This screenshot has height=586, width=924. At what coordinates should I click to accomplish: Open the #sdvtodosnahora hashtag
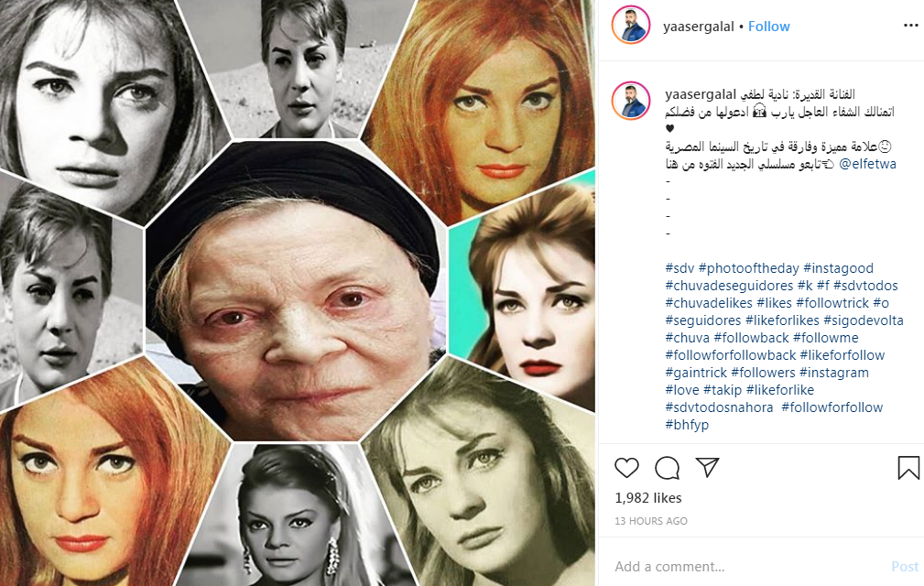tap(719, 407)
